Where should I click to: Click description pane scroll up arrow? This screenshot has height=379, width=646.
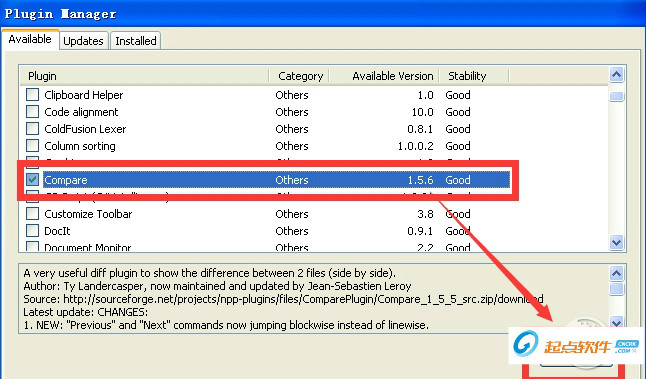click(x=616, y=273)
